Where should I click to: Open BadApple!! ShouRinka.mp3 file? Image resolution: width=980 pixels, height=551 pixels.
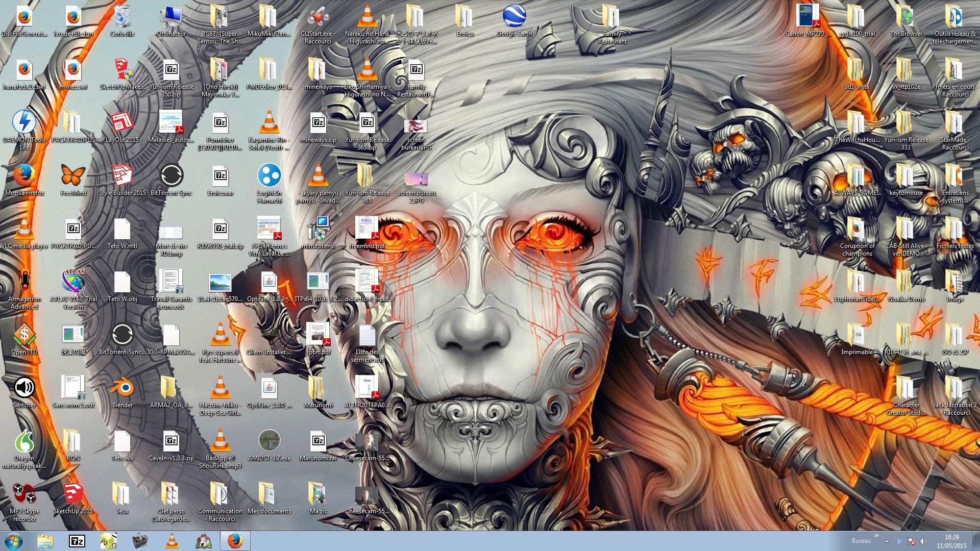(220, 448)
